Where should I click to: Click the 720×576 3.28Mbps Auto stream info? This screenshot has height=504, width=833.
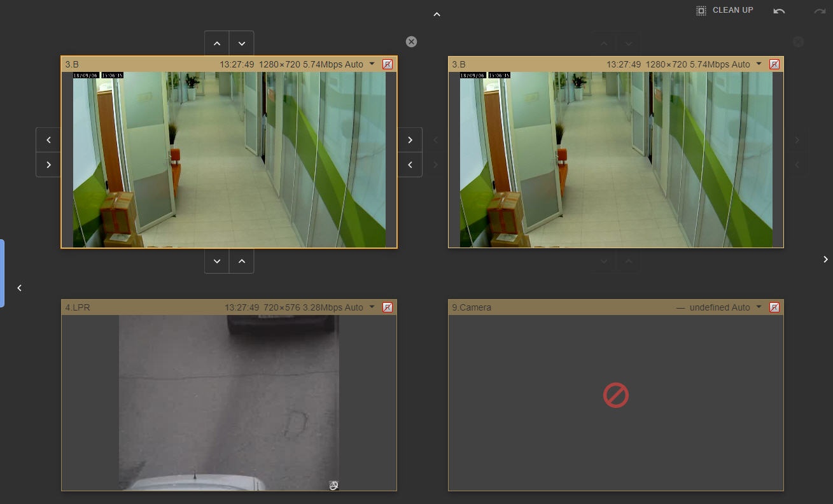point(313,307)
